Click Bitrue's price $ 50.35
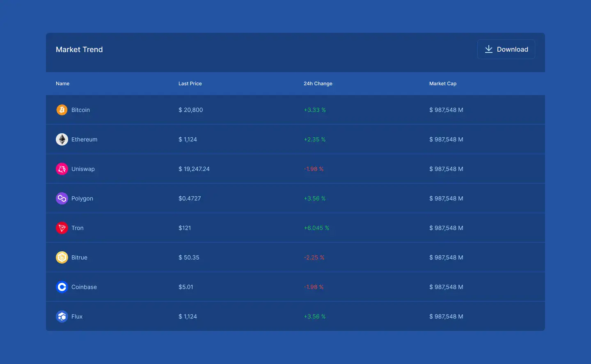This screenshot has width=591, height=364. (x=189, y=257)
